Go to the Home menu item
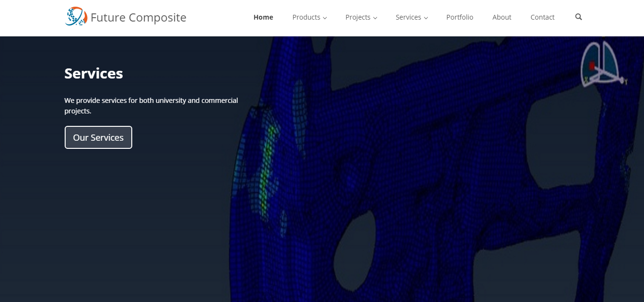This screenshot has width=644, height=302. pyautogui.click(x=263, y=17)
